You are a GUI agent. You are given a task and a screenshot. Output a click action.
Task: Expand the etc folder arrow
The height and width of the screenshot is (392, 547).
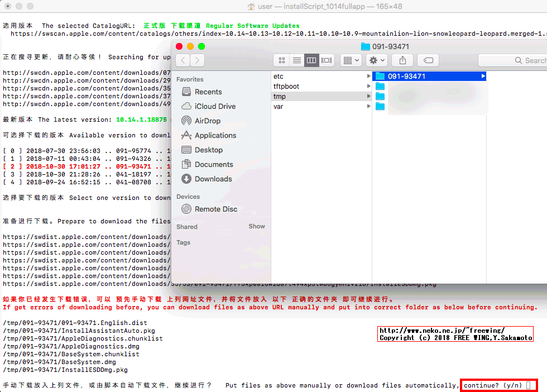click(x=368, y=76)
